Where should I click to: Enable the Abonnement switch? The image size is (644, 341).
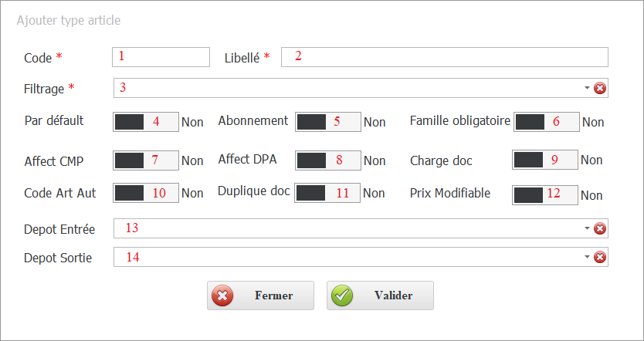(328, 121)
